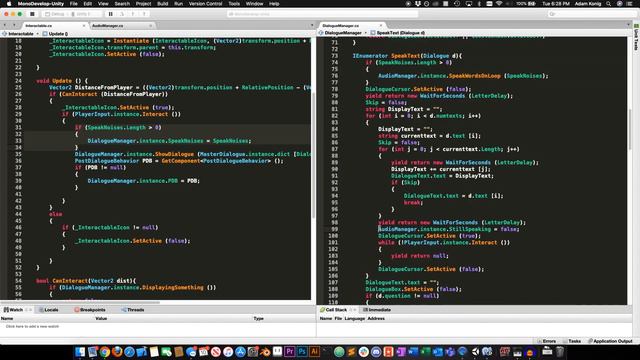Open Discord from the dock
This screenshot has height=360, width=640.
(376, 351)
